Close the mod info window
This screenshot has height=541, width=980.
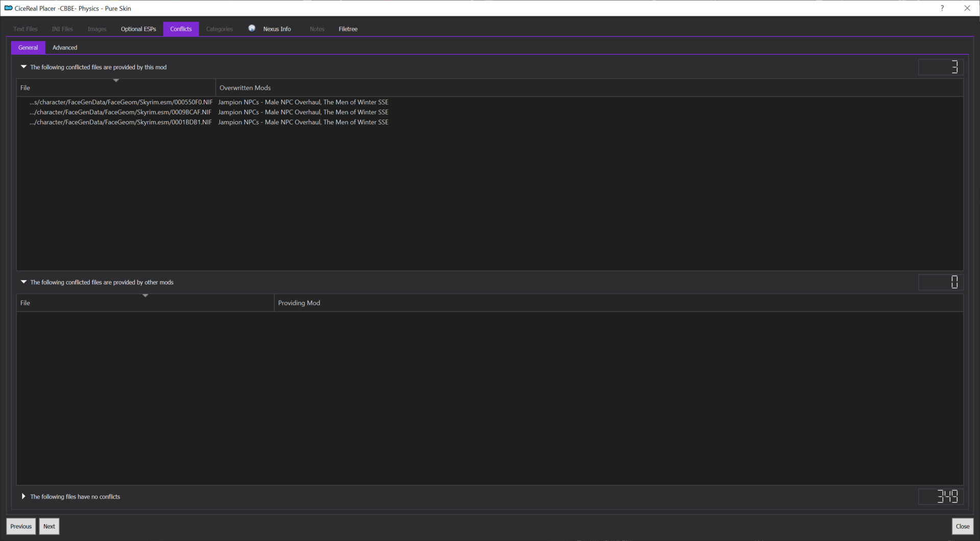[967, 8]
